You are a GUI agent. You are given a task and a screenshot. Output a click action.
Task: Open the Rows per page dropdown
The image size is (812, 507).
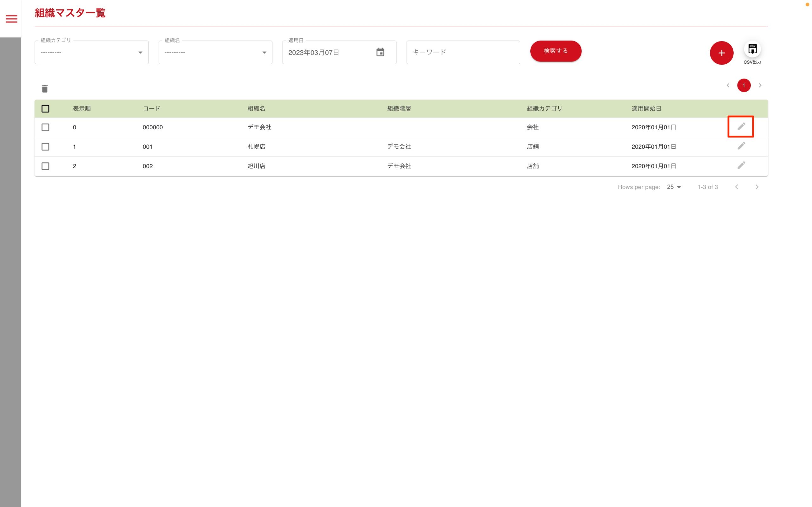tap(673, 187)
